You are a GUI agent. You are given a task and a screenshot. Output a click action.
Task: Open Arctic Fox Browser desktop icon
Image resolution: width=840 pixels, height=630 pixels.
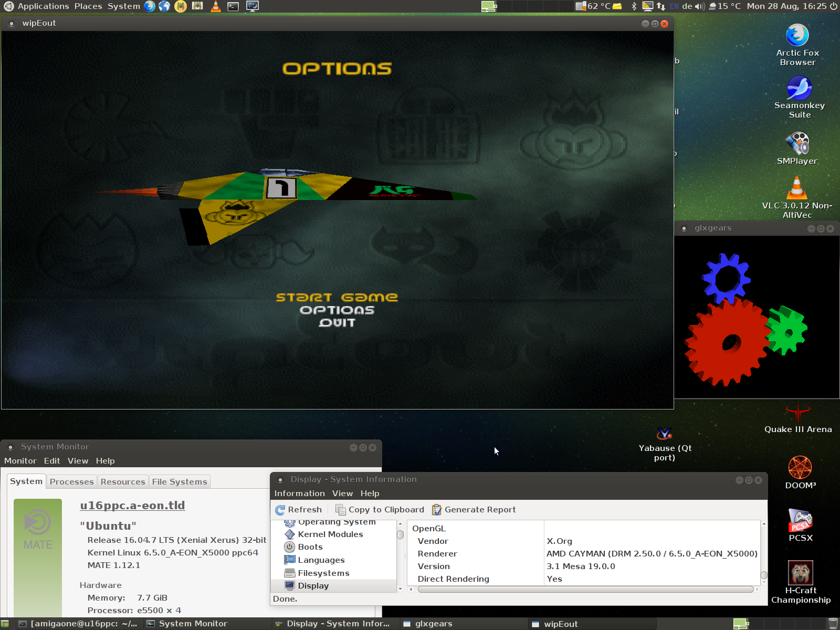tap(797, 45)
